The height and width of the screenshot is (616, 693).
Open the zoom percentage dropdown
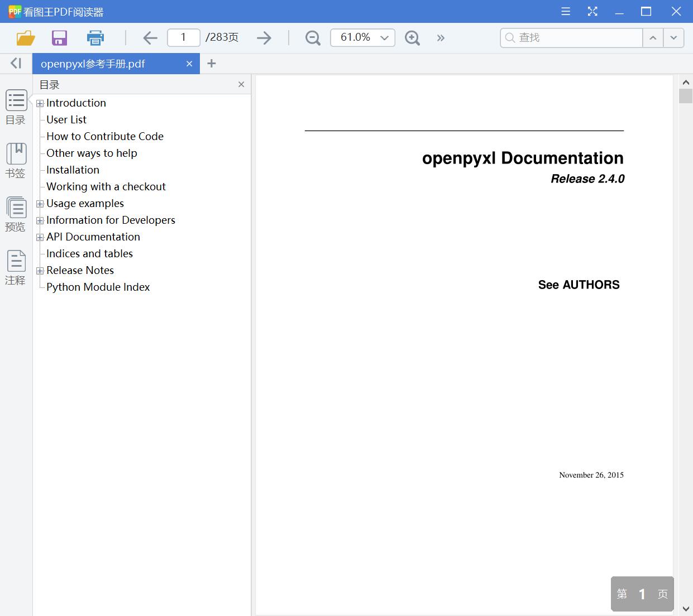[x=384, y=37]
